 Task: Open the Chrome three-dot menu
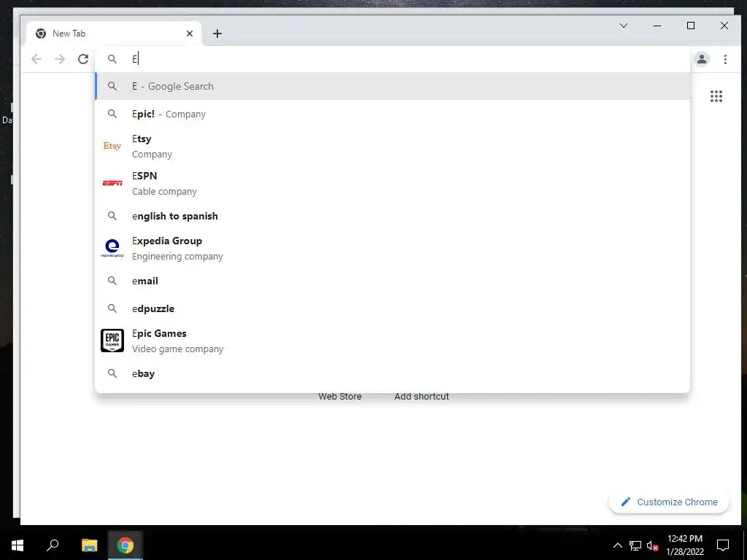(725, 59)
